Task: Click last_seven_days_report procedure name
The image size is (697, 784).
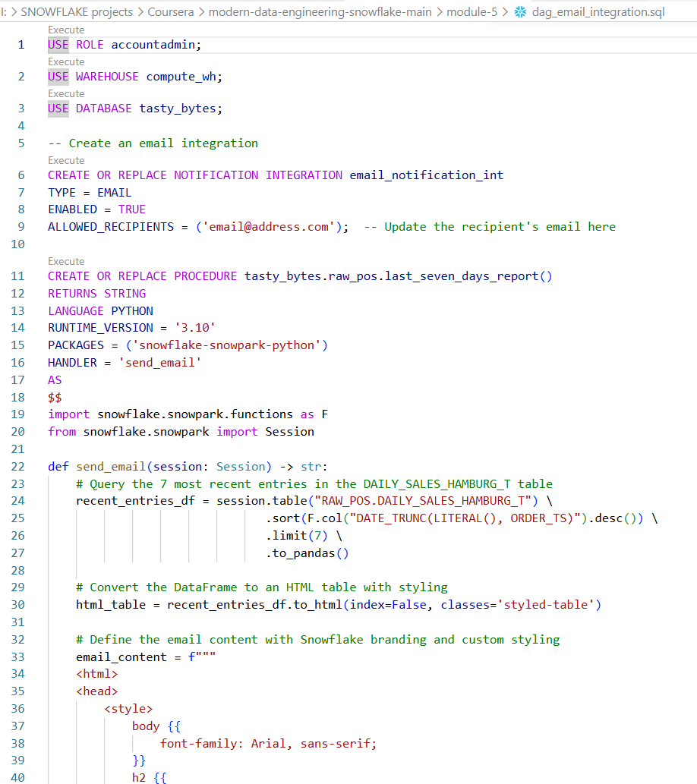Action: point(462,276)
